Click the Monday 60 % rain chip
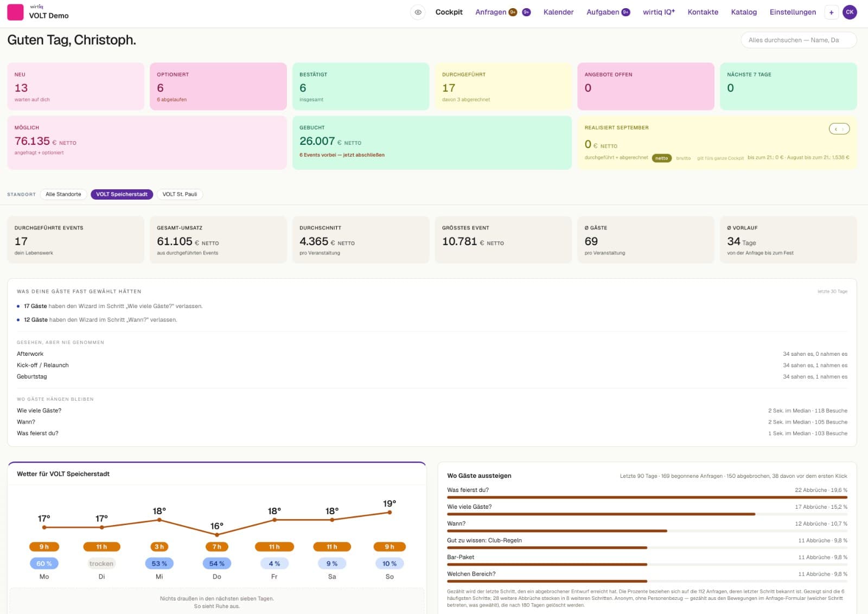 [x=44, y=564]
